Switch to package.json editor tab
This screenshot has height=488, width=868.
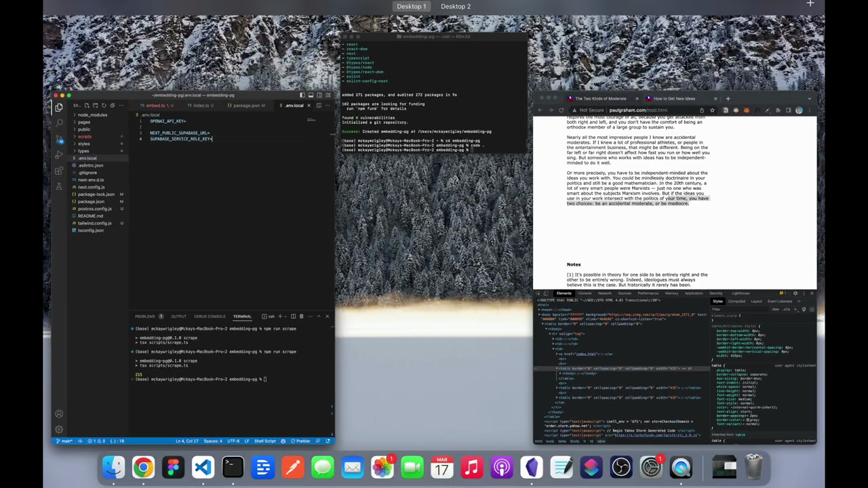pyautogui.click(x=247, y=105)
